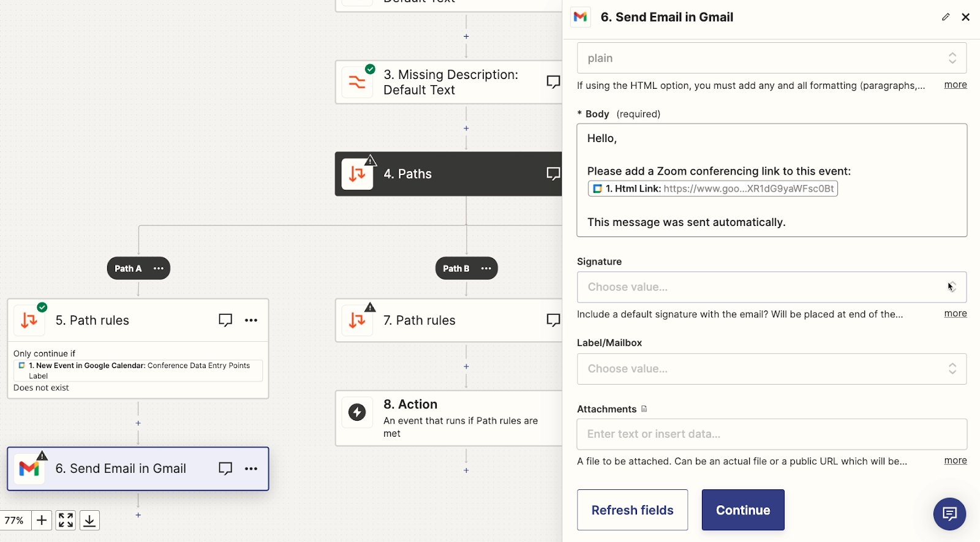Add step between step 5 and step 6

coord(138,423)
